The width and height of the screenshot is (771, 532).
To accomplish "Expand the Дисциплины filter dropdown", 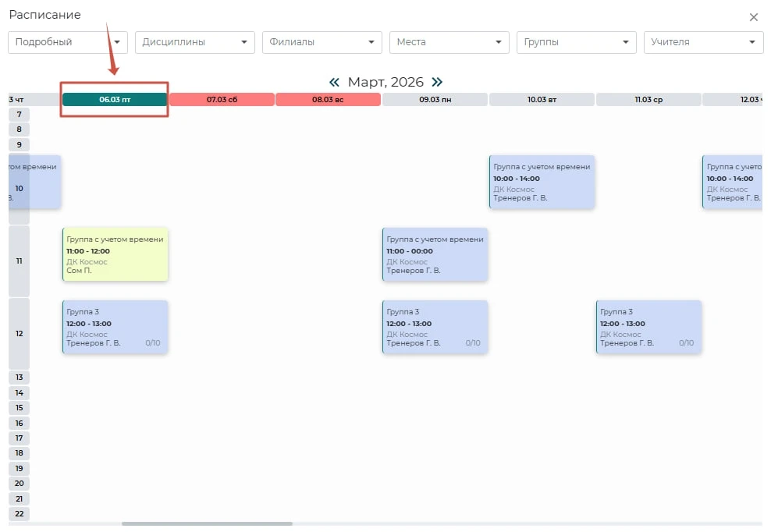I will click(194, 42).
